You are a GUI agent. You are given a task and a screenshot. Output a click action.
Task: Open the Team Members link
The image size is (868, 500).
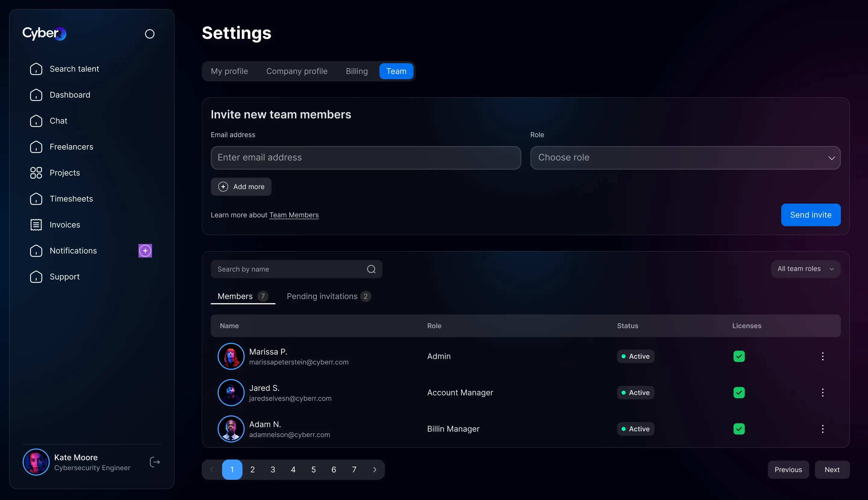294,215
